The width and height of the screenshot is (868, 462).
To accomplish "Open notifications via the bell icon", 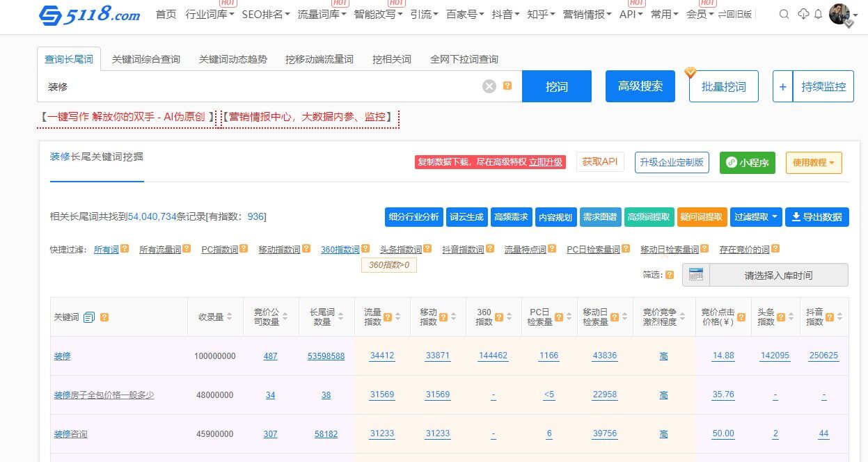I will (818, 14).
